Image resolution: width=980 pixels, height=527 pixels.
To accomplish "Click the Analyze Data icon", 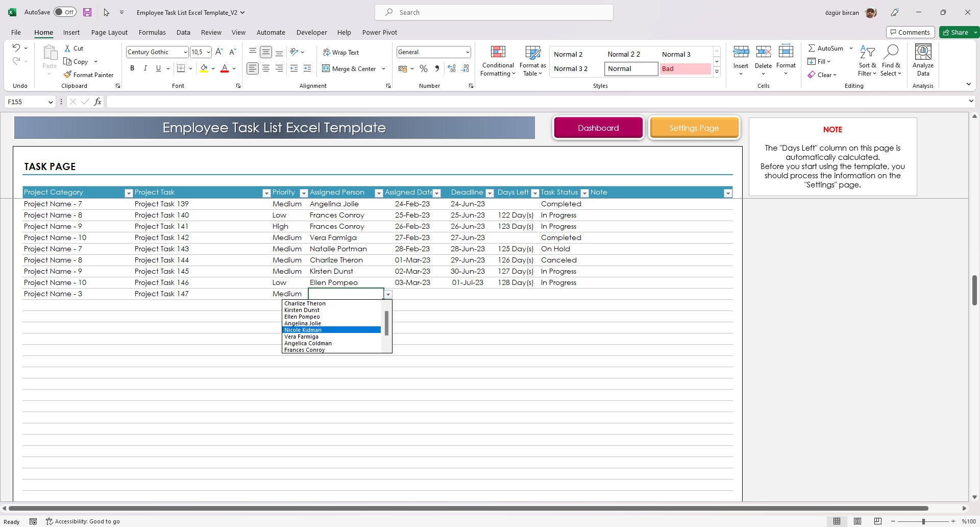I will pyautogui.click(x=922, y=57).
